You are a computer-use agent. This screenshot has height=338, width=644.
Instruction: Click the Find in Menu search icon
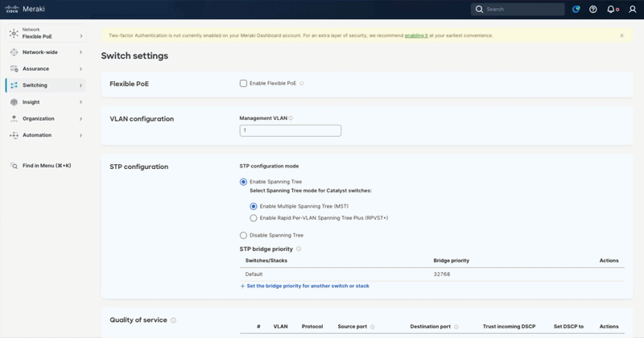[14, 166]
